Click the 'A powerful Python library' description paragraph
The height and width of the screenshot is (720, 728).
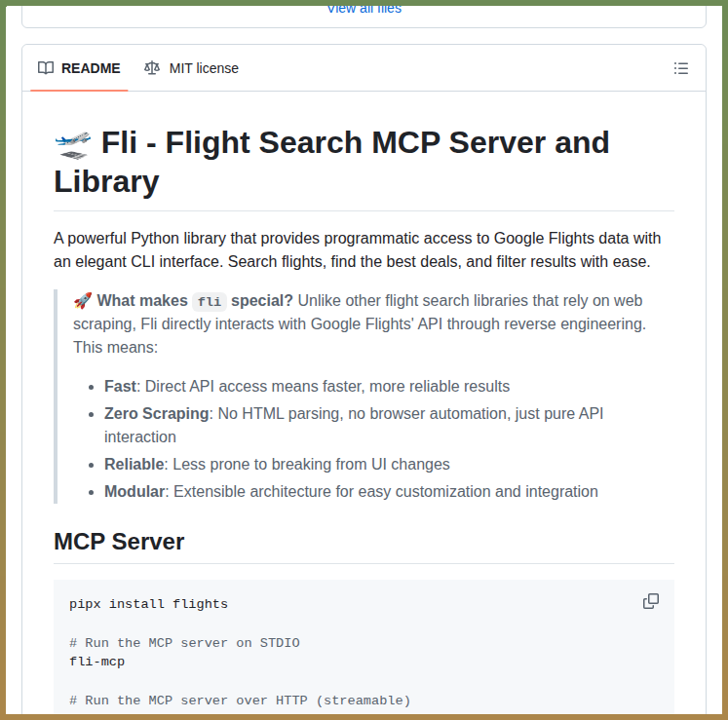357,249
